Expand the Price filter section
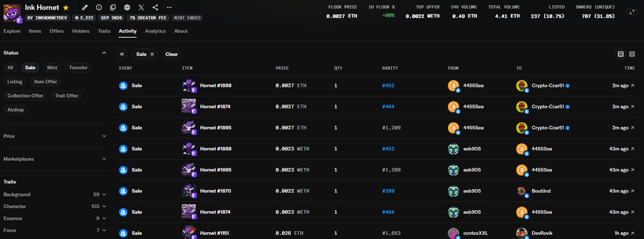 click(55, 136)
